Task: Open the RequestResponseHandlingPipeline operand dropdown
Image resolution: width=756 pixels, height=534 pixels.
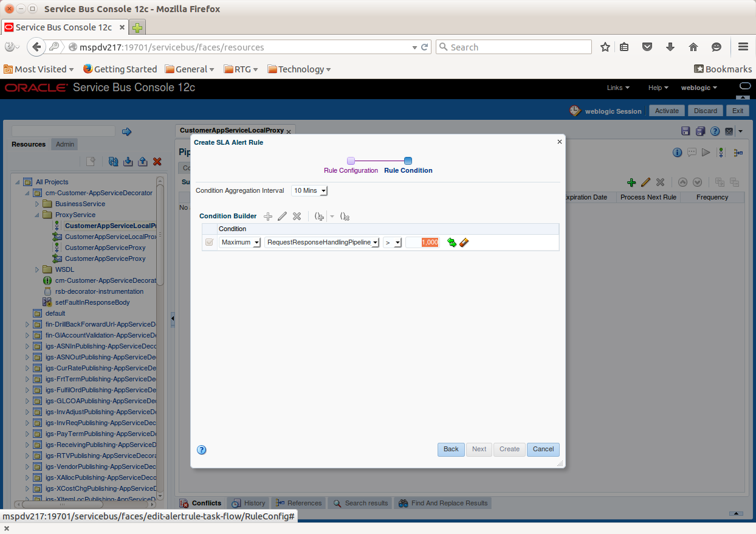Action: click(322, 242)
